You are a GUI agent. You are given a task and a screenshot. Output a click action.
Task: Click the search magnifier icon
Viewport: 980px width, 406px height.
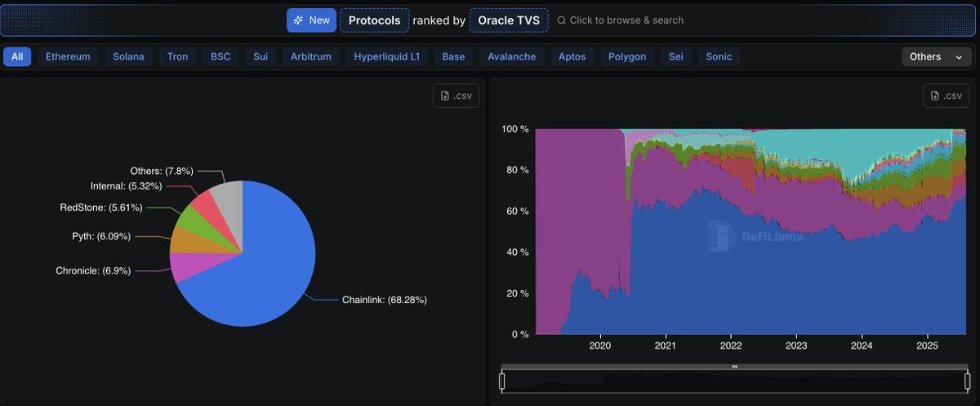(x=561, y=20)
